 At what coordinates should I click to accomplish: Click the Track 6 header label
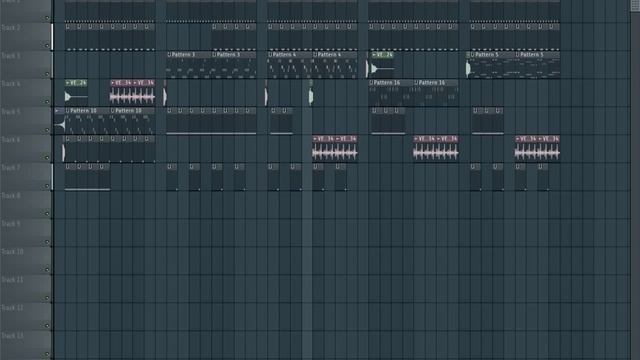(11, 140)
